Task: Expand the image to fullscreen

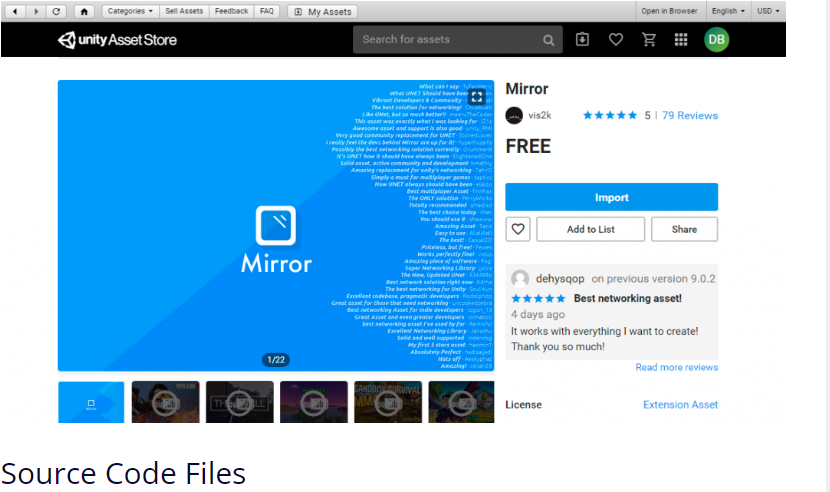Action: [477, 97]
